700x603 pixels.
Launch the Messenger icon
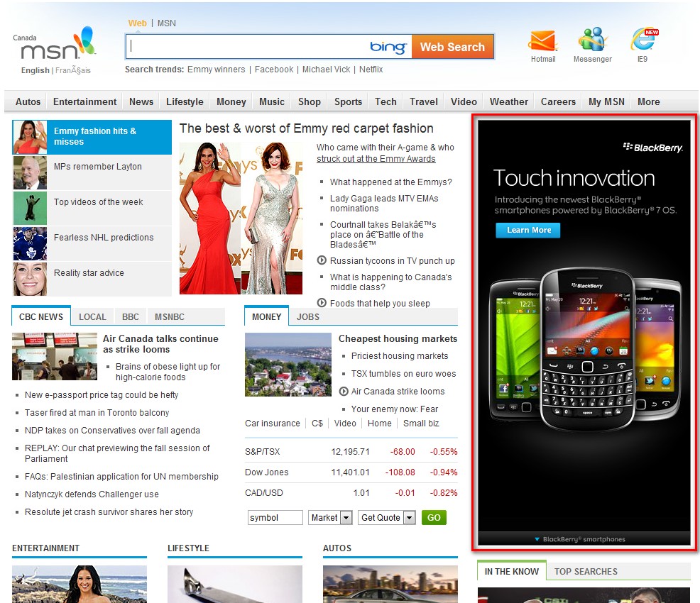point(592,40)
